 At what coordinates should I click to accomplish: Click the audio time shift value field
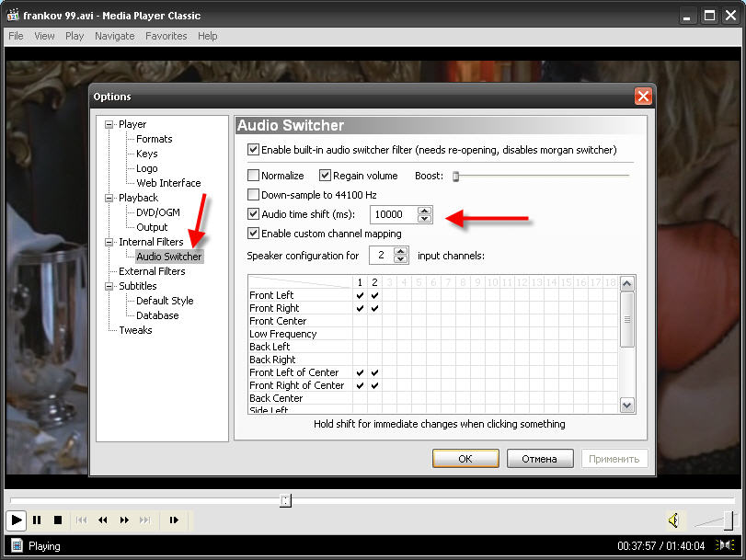pyautogui.click(x=394, y=214)
